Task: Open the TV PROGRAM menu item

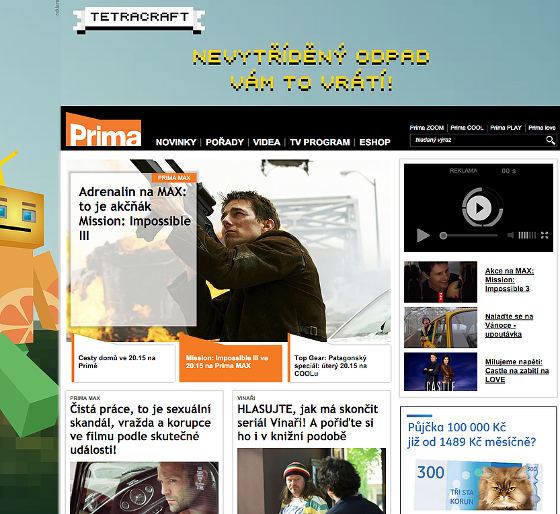Action: (320, 142)
